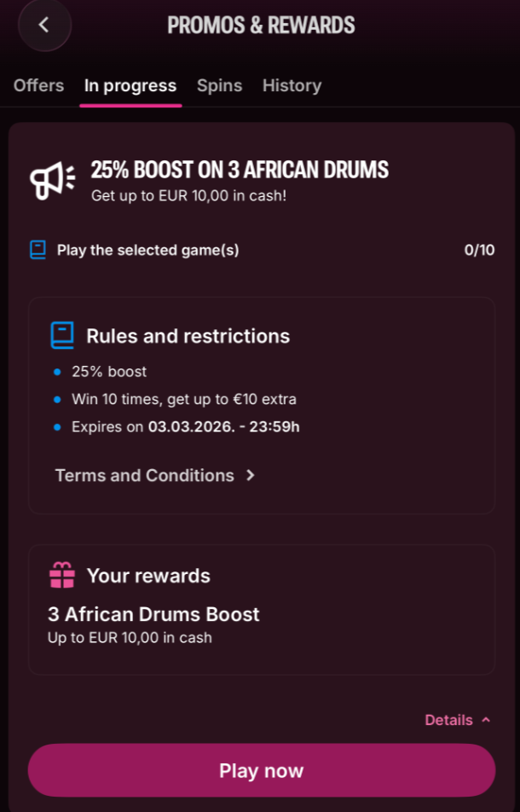The width and height of the screenshot is (520, 812).
Task: Click the megaphone promo icon
Action: click(x=53, y=180)
